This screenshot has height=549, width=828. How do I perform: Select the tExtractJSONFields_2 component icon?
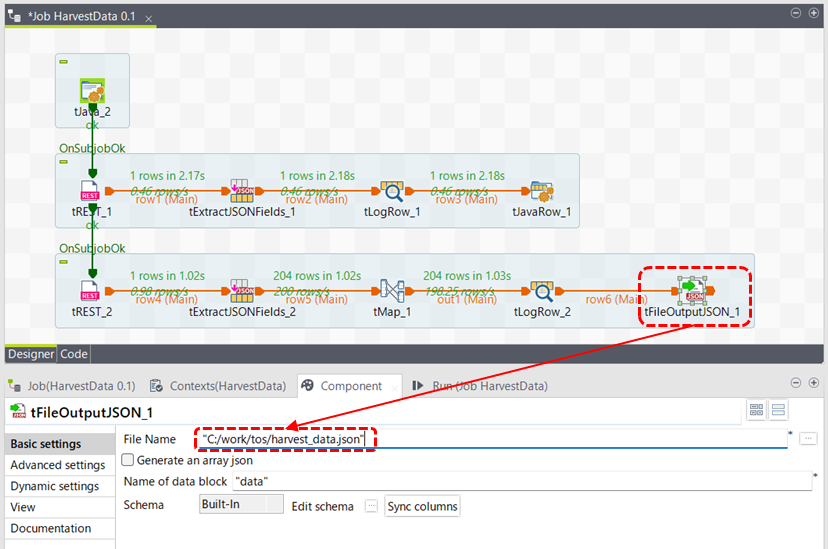point(242,291)
